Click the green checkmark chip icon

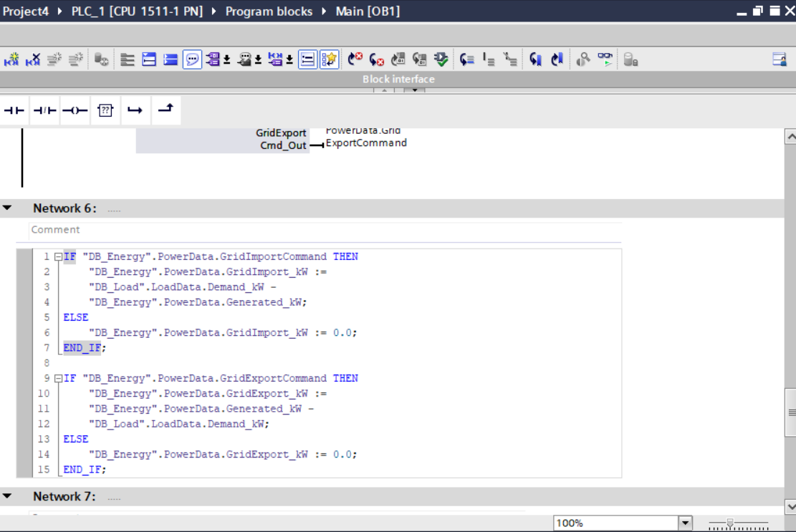pos(441,59)
